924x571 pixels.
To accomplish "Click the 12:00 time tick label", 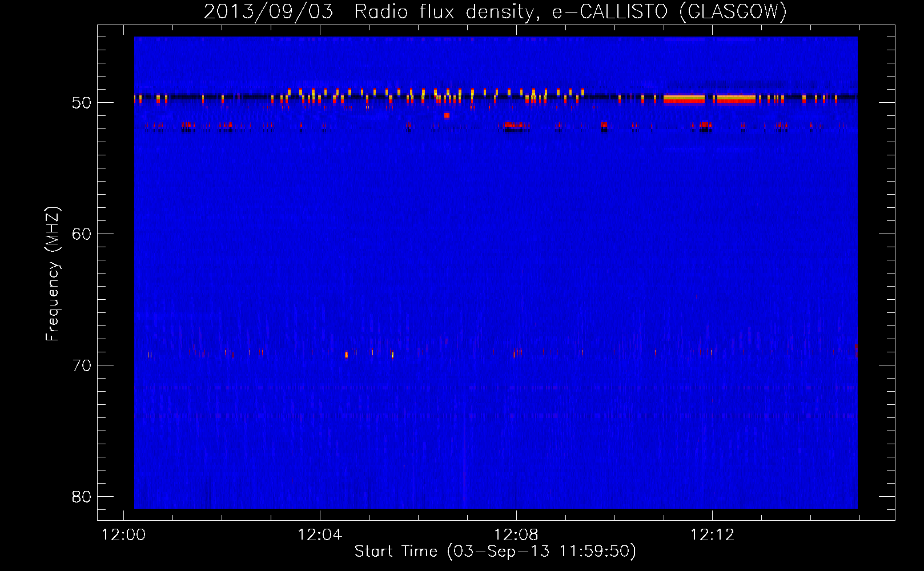I will pos(123,535).
